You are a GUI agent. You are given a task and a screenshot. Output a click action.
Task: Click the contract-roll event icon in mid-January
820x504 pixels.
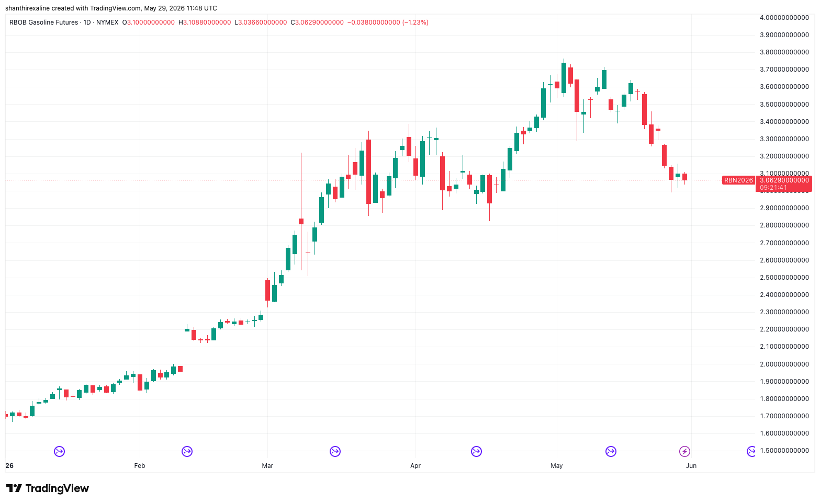[x=60, y=451]
